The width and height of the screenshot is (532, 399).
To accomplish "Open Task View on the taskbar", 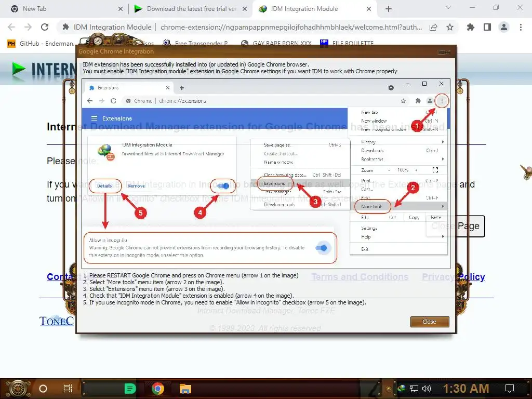I will tap(68, 389).
